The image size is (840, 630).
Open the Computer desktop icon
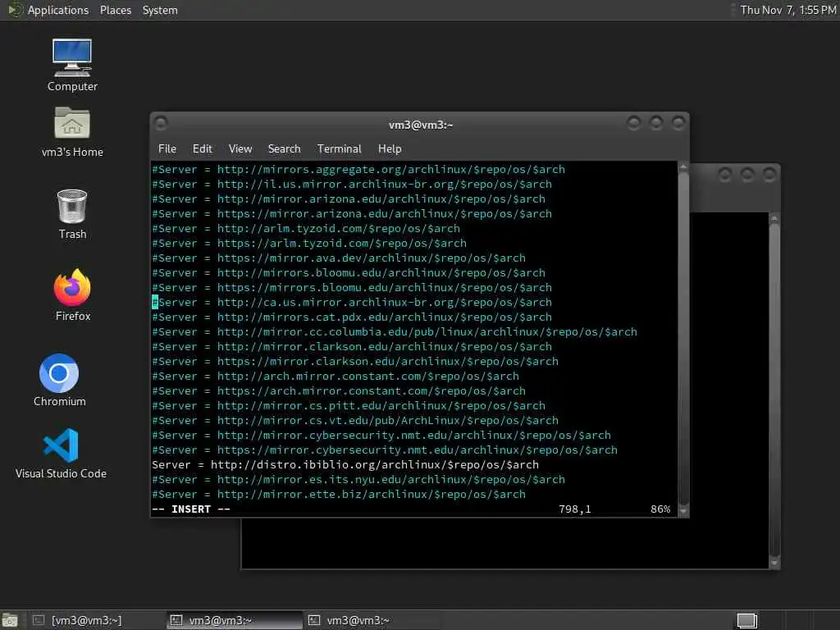point(72,65)
